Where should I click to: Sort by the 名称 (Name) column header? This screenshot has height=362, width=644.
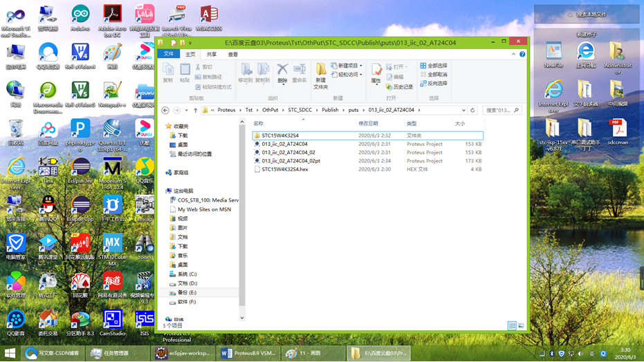(x=303, y=124)
